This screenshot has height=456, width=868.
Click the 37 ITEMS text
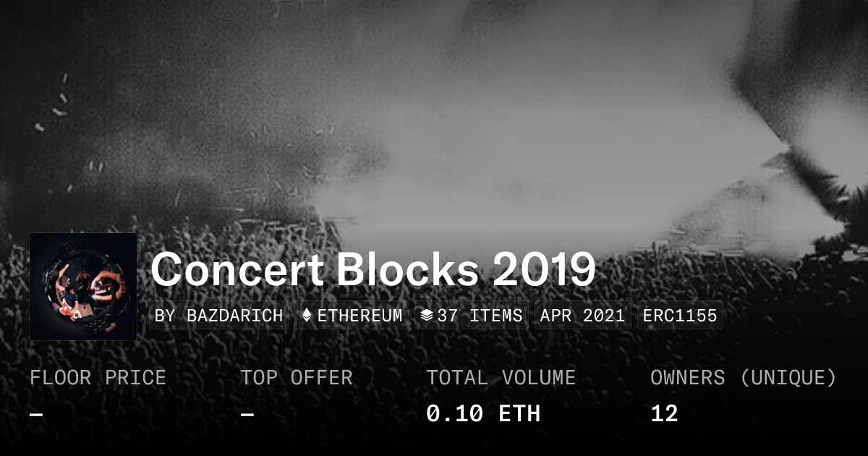point(480,316)
